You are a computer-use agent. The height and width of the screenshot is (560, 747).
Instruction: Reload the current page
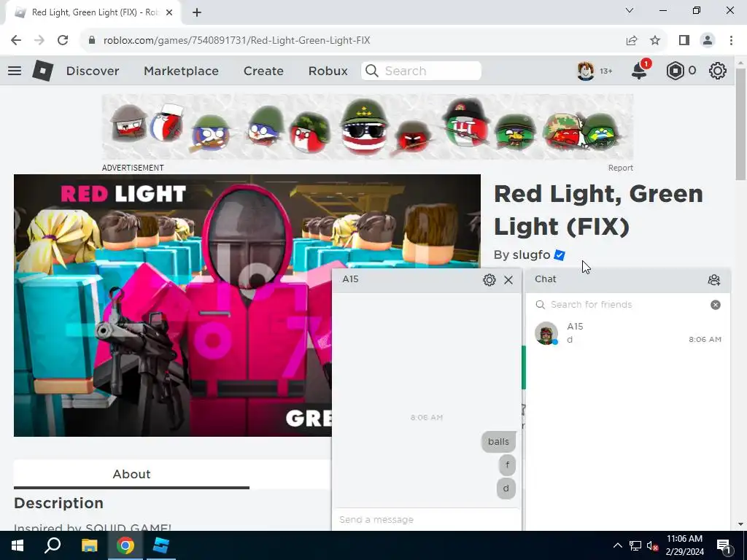tap(63, 40)
